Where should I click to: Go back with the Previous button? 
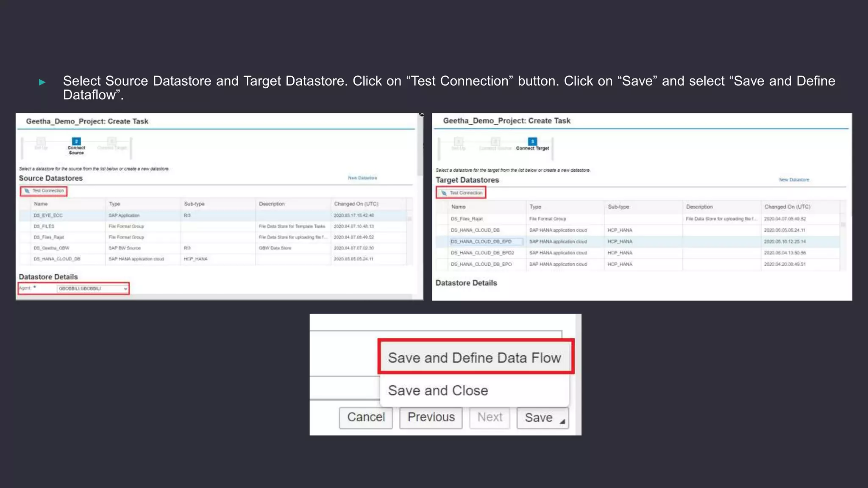click(431, 417)
